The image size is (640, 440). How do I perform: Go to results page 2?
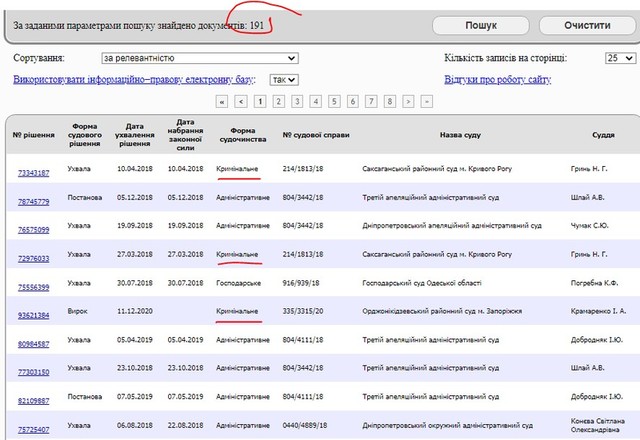(279, 101)
